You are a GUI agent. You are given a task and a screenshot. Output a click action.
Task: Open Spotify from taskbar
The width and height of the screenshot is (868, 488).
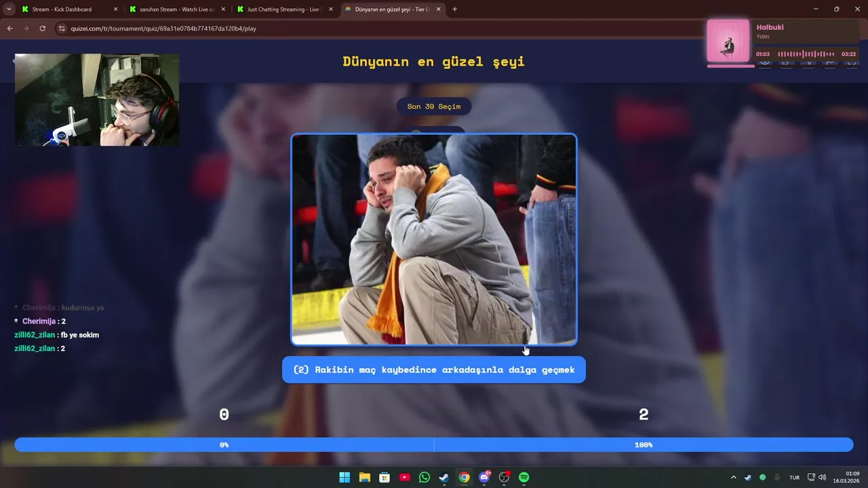(524, 477)
